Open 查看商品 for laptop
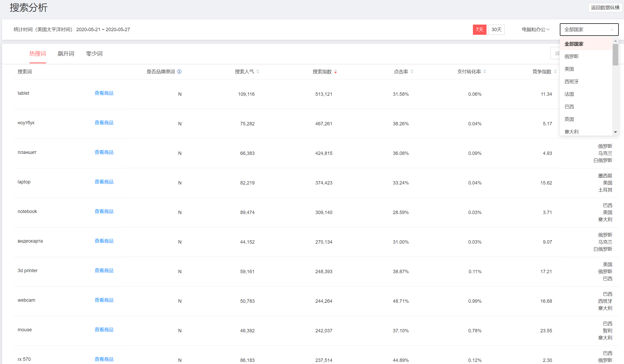Image resolution: width=624 pixels, height=364 pixels. coord(104,182)
